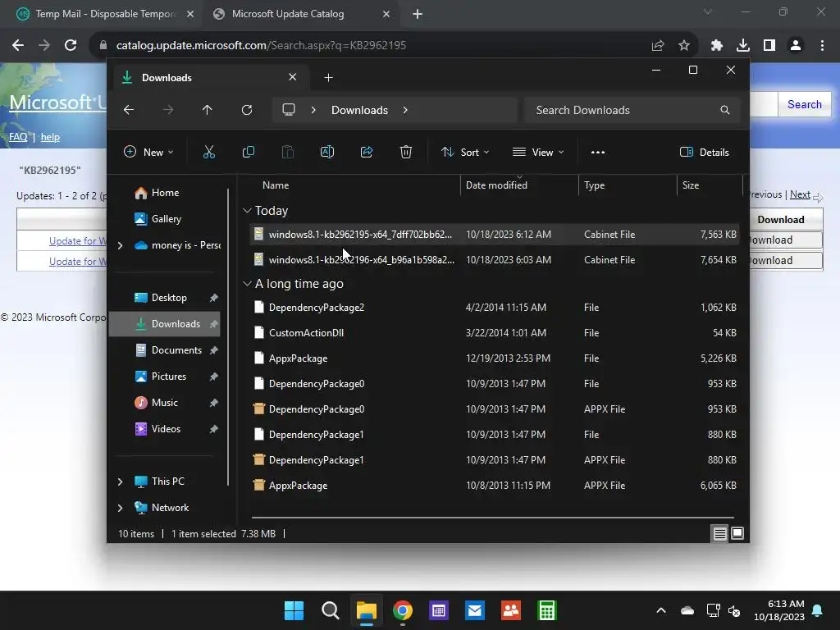Image resolution: width=840 pixels, height=630 pixels.
Task: Collapse the Today group
Action: 247,211
